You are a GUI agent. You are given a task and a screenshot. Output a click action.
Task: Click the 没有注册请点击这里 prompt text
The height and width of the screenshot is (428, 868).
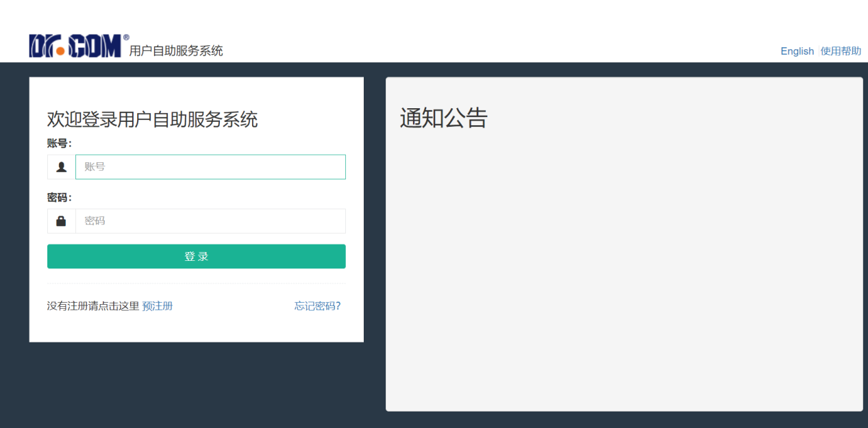(93, 306)
